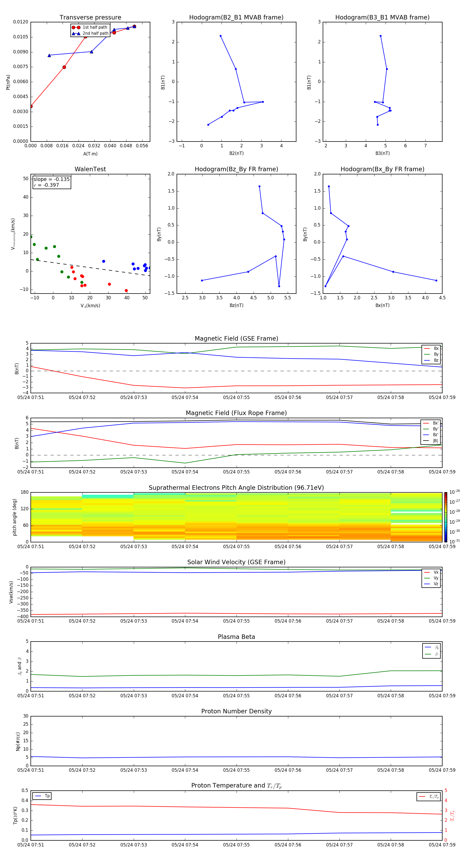Click the 'Proton Number Density' title
This screenshot has height=868, width=473.
pos(236,712)
